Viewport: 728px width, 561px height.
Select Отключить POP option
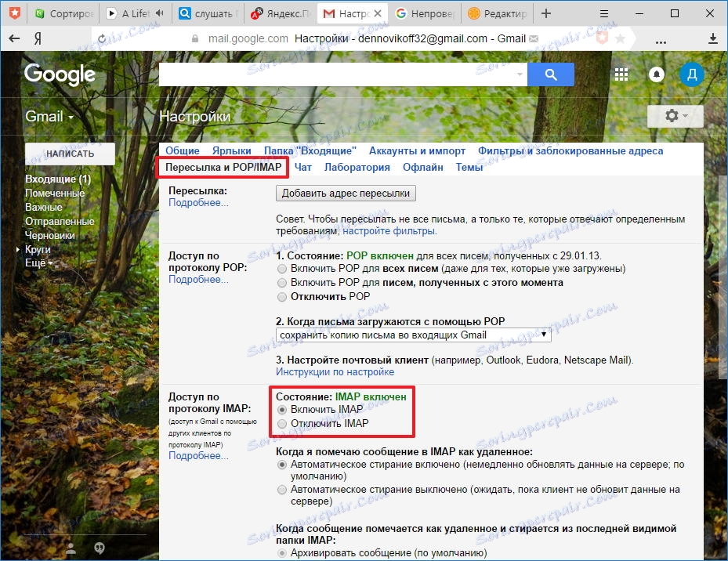pyautogui.click(x=282, y=297)
